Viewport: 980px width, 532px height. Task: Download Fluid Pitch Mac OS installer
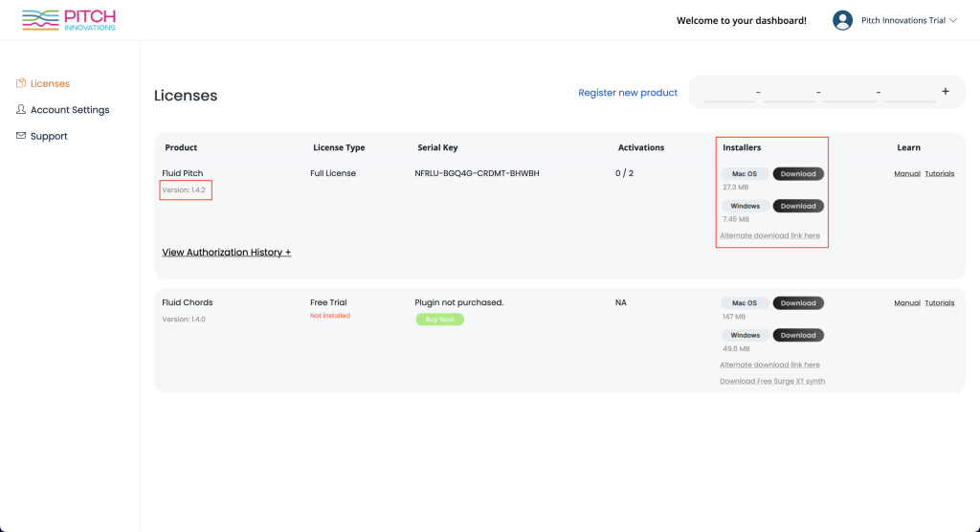798,174
